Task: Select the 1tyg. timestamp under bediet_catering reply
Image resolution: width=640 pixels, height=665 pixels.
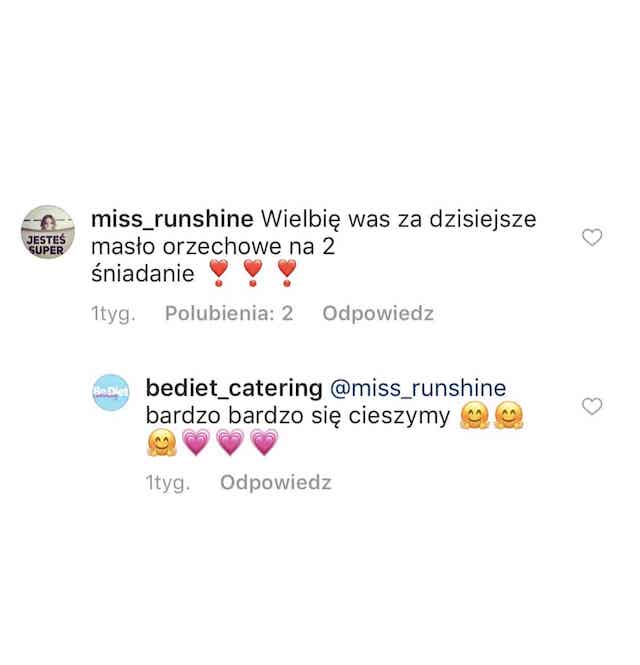Action: [168, 483]
